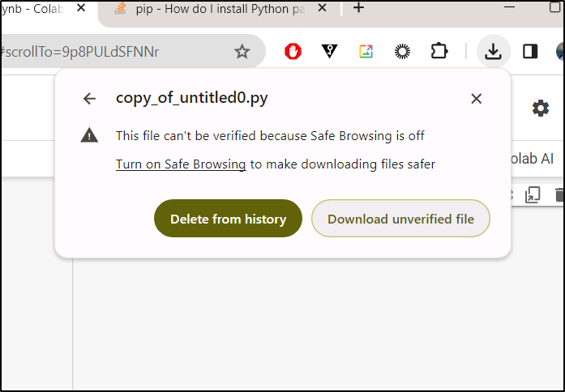
Task: Toggle the Chrome side panel icon
Action: tap(530, 52)
